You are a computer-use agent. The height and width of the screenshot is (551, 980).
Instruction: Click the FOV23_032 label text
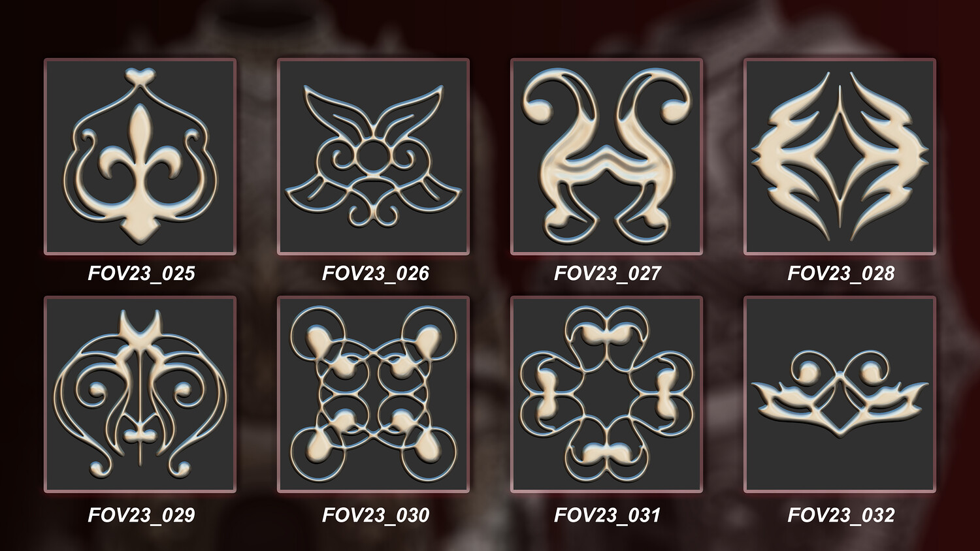coord(841,515)
